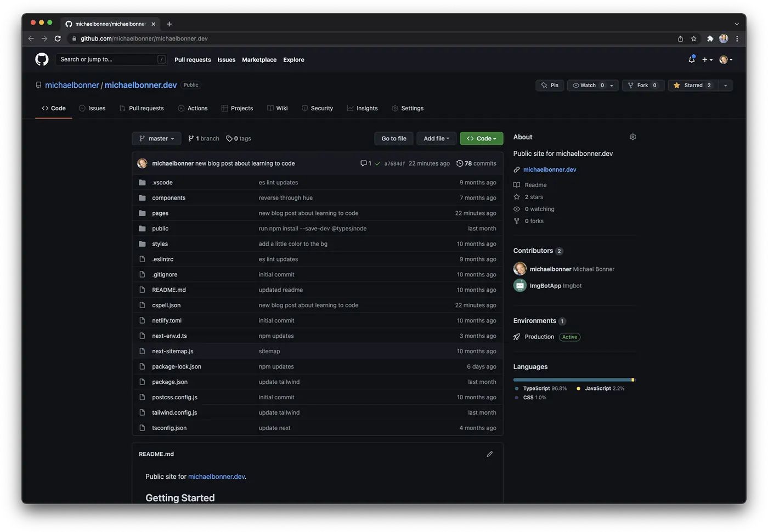Open the About settings gear icon
This screenshot has height=532, width=768.
[x=633, y=137]
